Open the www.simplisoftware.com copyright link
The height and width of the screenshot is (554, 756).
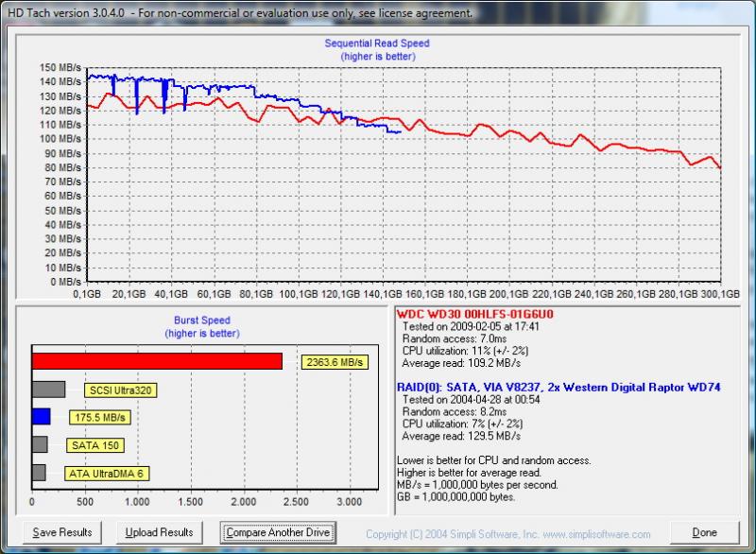596,534
